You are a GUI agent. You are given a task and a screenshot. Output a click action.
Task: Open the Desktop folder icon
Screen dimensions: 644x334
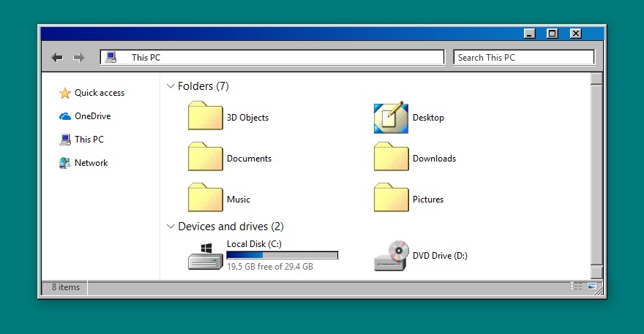[391, 117]
